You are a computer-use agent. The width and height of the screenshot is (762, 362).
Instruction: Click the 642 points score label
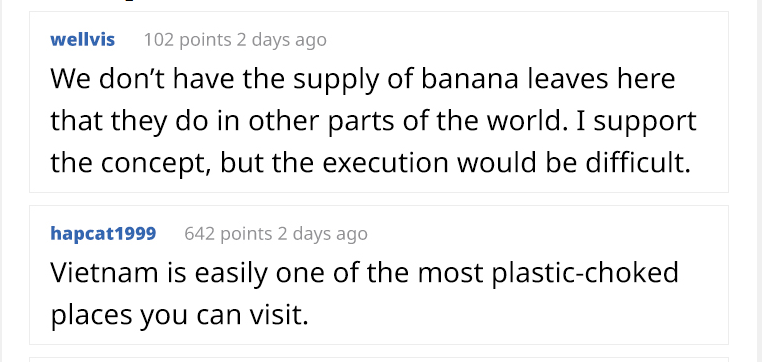point(228,234)
